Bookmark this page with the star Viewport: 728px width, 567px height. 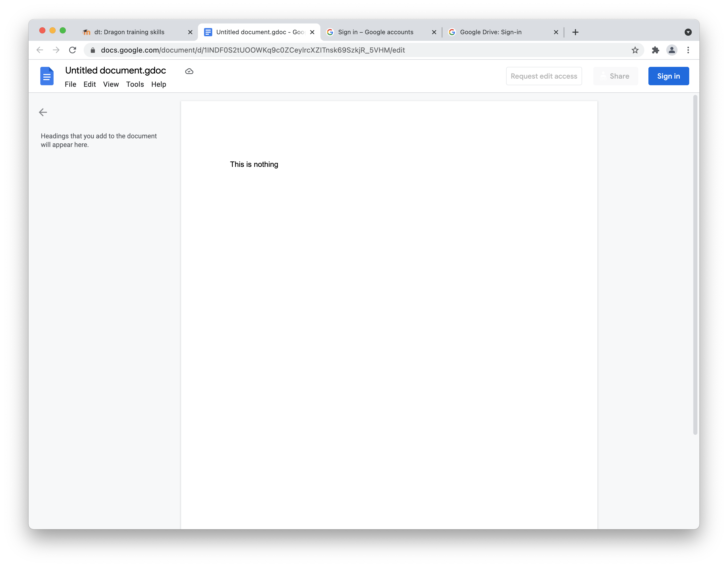(635, 50)
